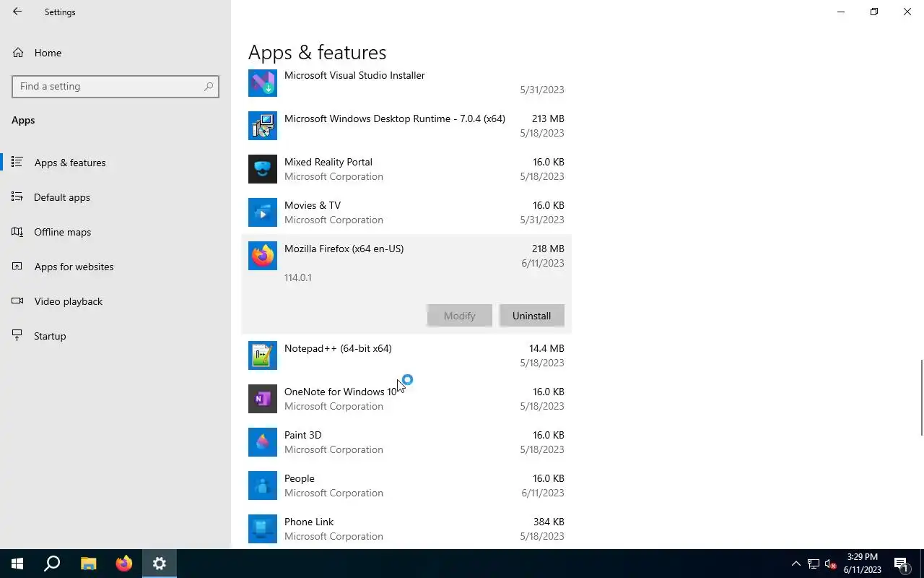Select Paint 3D entry name
The height and width of the screenshot is (578, 924).
[303, 435]
